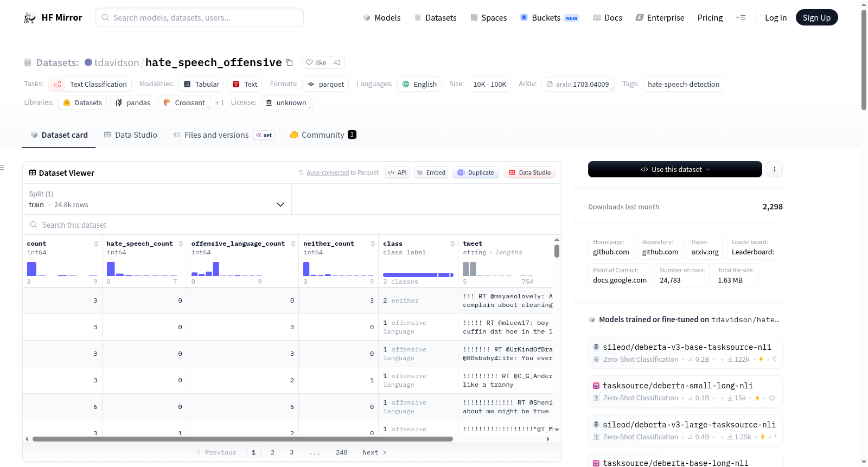Viewport: 868px width, 467px height.
Task: Click the Text Classification task tag
Action: (90, 84)
